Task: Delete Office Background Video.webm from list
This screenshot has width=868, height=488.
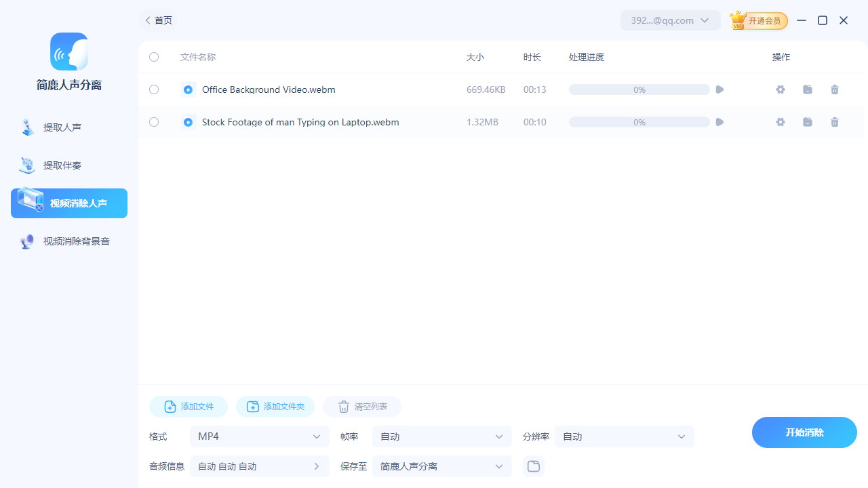Action: tap(835, 89)
